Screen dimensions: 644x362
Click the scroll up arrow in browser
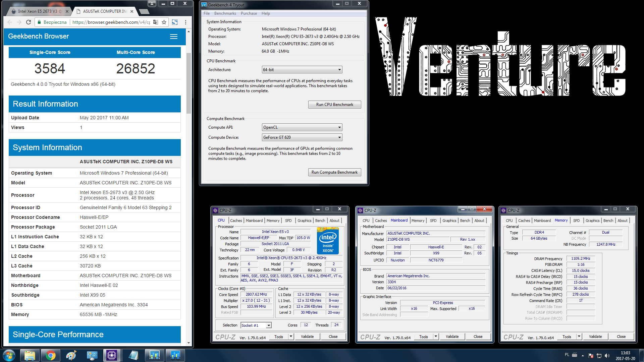pos(189,32)
